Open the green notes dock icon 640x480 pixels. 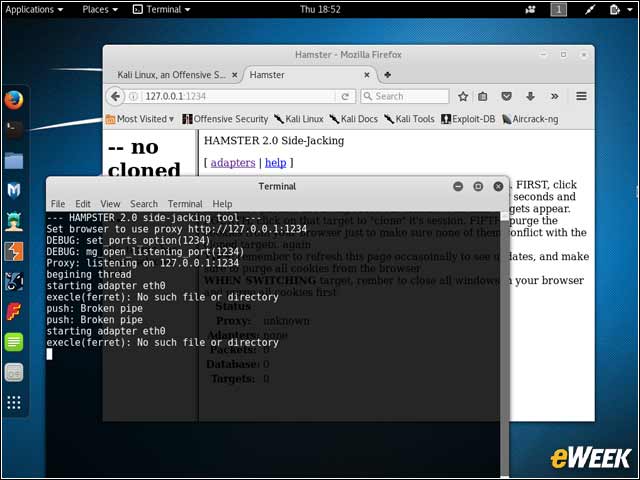(14, 342)
